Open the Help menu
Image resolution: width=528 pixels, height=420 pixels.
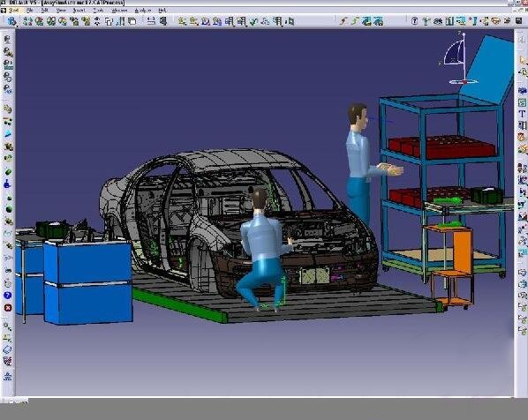click(162, 11)
